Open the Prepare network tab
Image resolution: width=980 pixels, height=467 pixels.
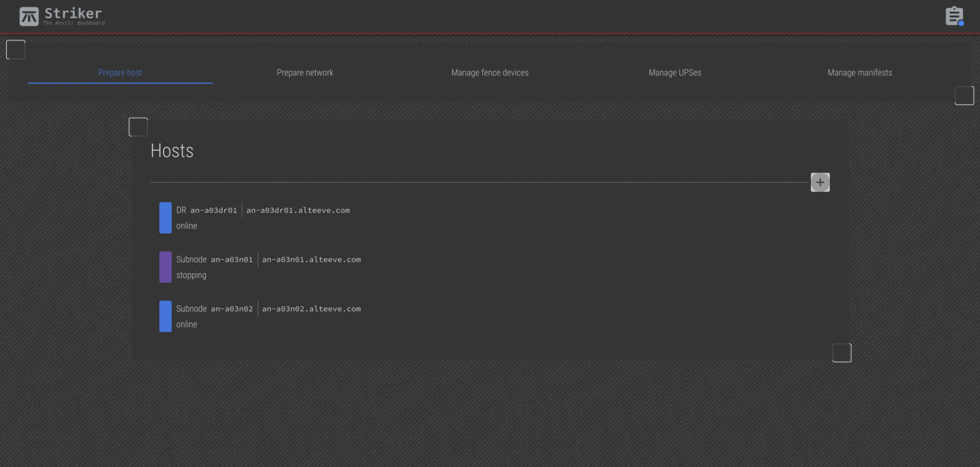tap(305, 73)
